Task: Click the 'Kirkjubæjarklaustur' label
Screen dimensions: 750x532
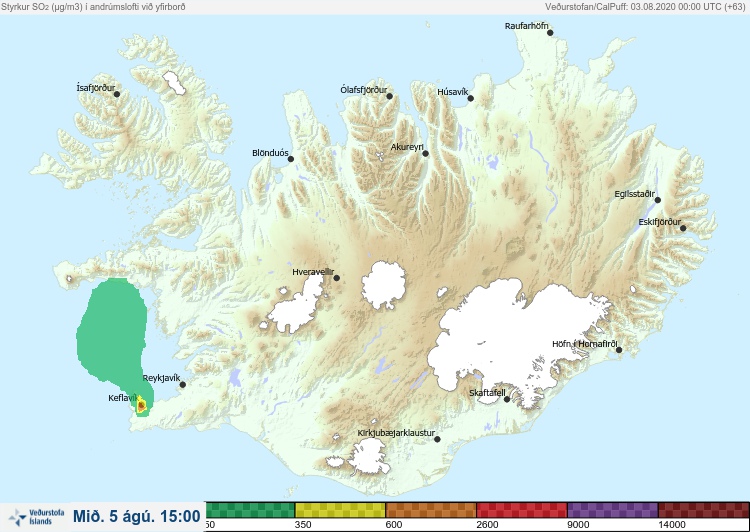Action: 397,433
